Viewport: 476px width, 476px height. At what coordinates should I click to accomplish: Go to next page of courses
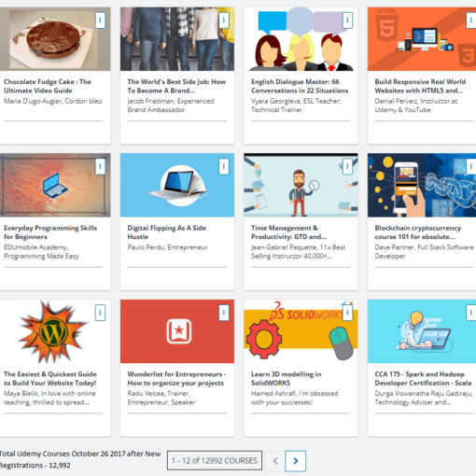[x=295, y=461]
